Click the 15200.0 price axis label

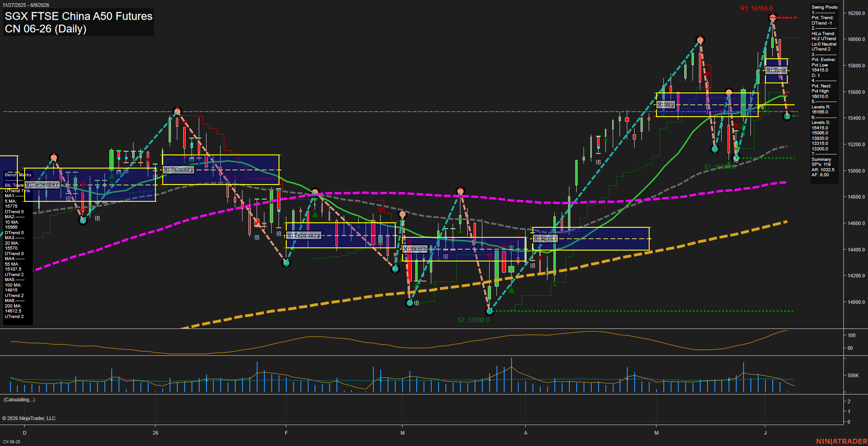point(856,144)
